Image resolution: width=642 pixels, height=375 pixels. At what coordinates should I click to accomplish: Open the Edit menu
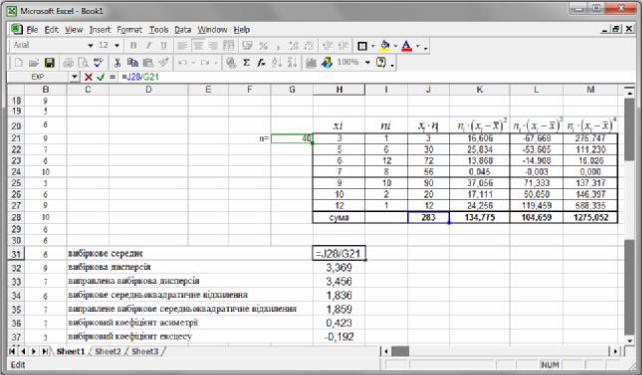[x=51, y=30]
